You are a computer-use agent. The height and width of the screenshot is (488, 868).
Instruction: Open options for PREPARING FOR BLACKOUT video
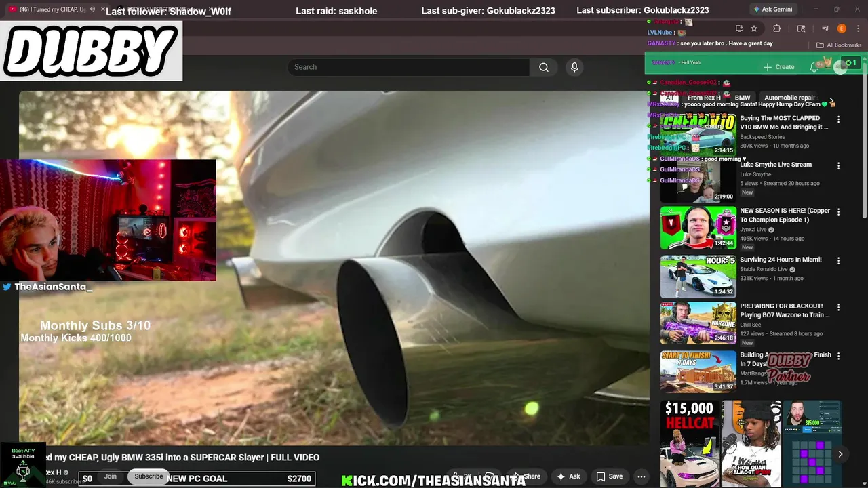point(838,306)
